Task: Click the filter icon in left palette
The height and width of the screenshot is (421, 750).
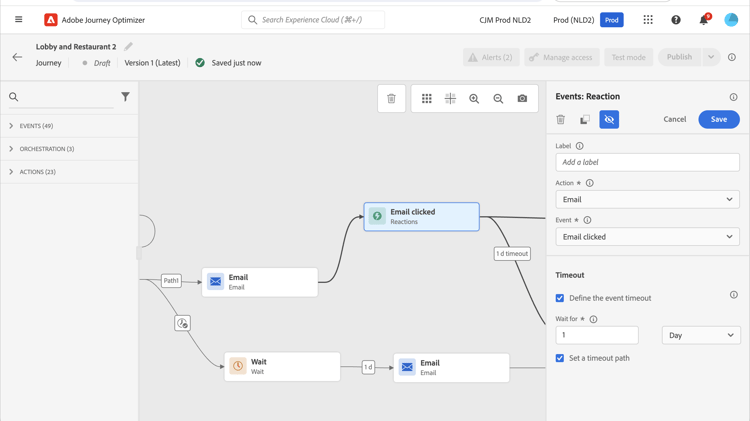Action: [125, 97]
